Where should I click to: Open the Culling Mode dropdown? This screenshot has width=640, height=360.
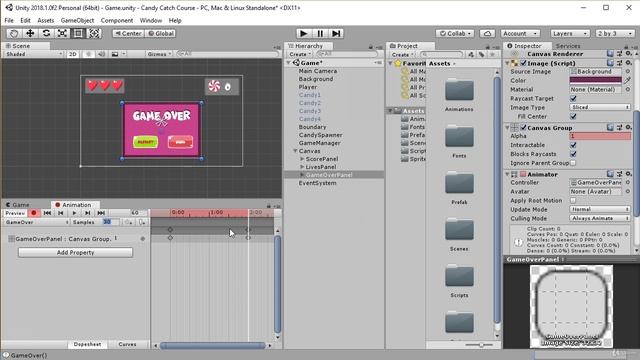600,218
